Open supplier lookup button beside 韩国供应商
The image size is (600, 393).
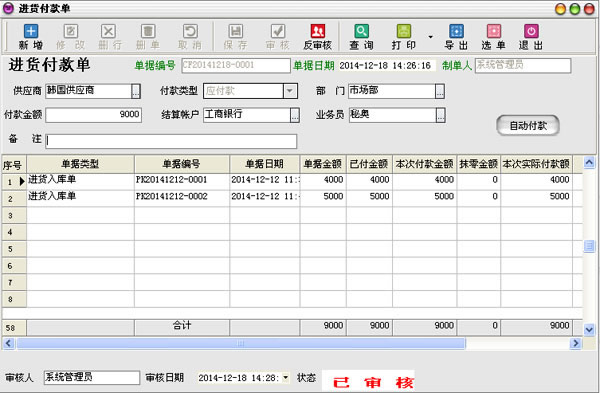136,91
